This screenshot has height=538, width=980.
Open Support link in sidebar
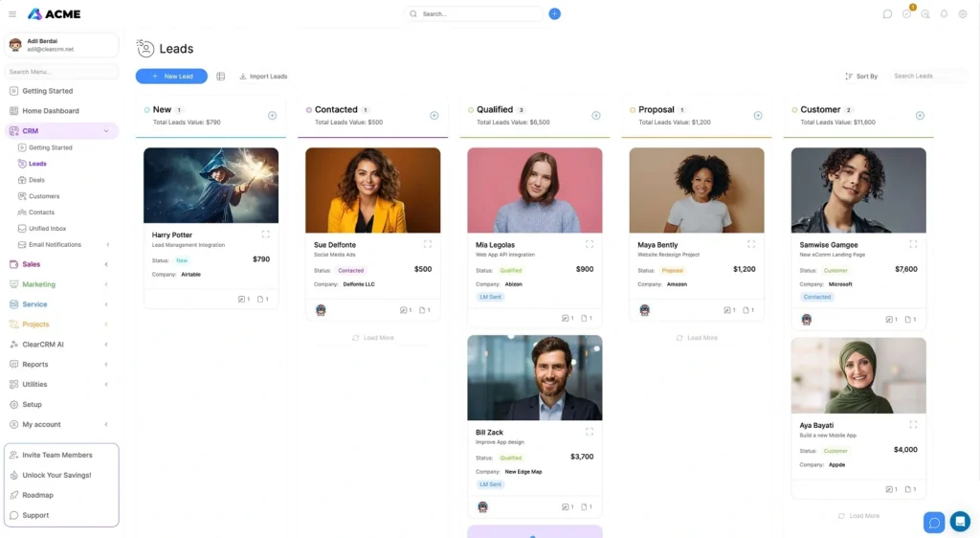35,516
